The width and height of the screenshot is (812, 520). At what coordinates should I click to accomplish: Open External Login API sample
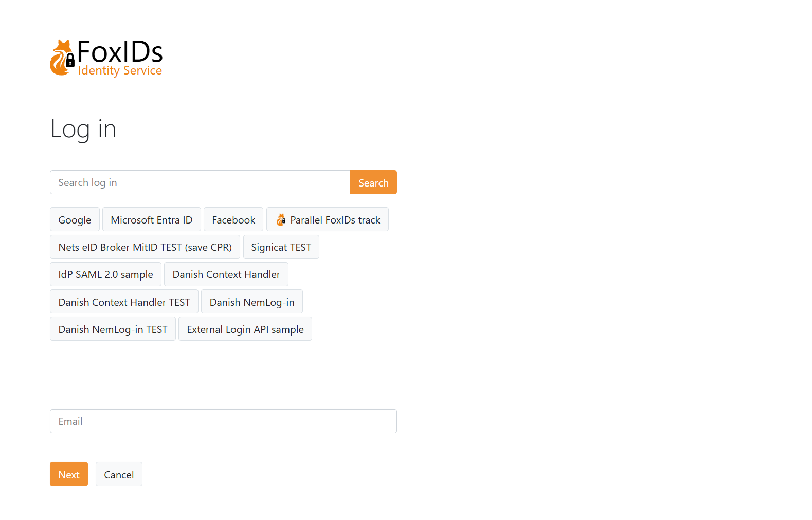pyautogui.click(x=245, y=329)
